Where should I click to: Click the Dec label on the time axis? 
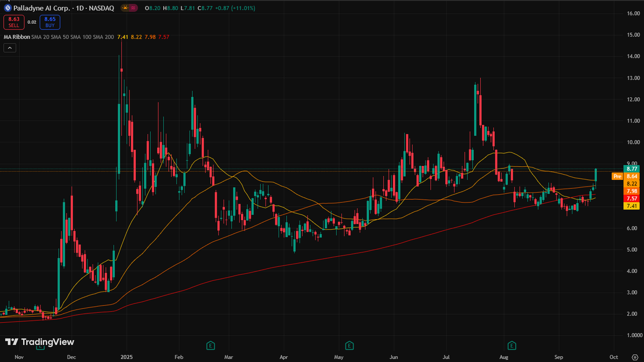click(x=72, y=357)
